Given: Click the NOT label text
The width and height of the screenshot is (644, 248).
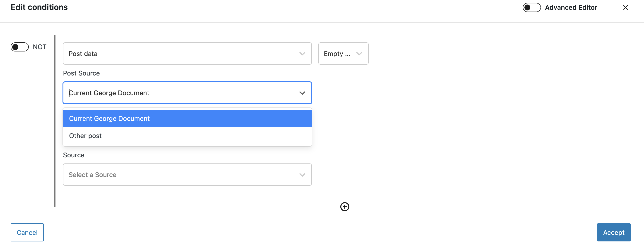Looking at the screenshot, I should click(x=39, y=47).
